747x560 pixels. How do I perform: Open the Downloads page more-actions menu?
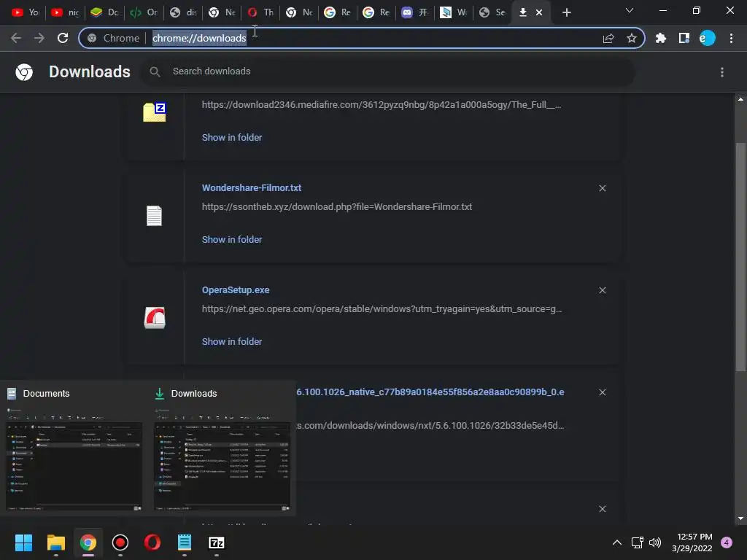click(x=722, y=72)
